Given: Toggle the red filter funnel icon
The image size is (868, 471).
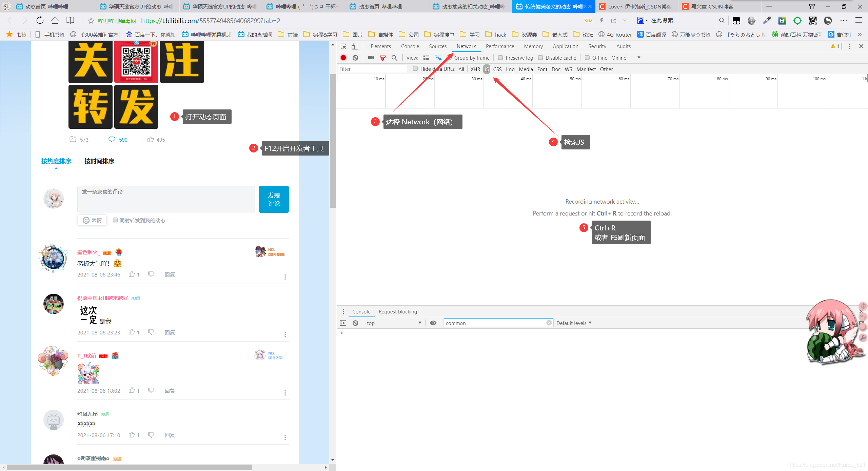Looking at the screenshot, I should pyautogui.click(x=382, y=58).
